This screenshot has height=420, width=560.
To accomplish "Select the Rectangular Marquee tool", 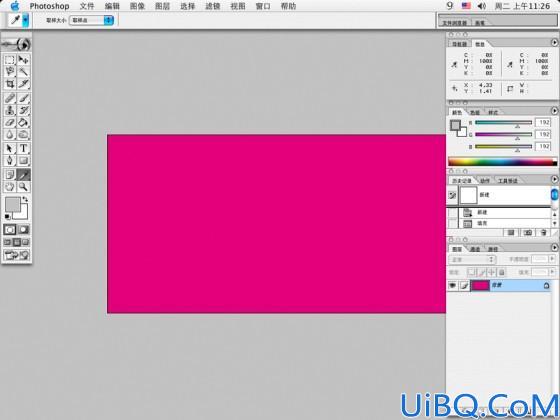I will coord(10,60).
